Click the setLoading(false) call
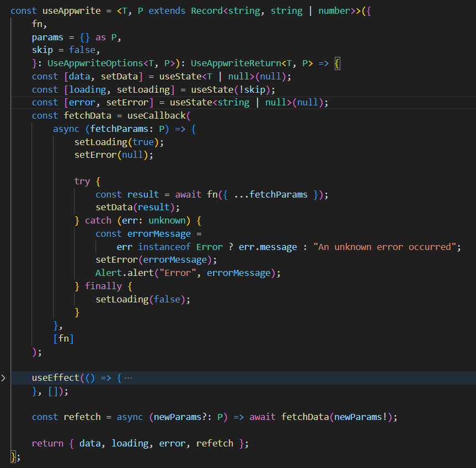Viewport: 476px width, 468px height. pos(143,300)
